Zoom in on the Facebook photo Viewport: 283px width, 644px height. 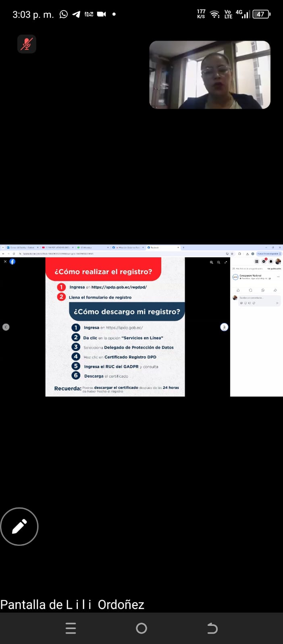click(211, 262)
